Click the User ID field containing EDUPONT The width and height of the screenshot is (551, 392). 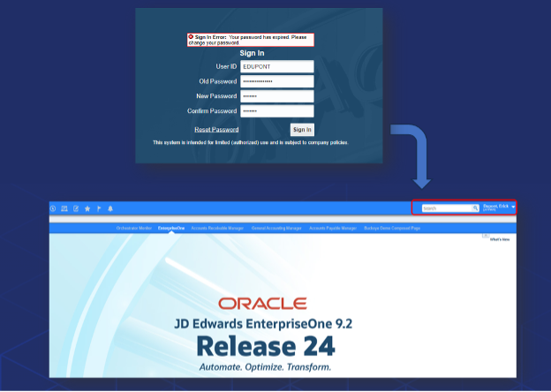[x=277, y=66]
